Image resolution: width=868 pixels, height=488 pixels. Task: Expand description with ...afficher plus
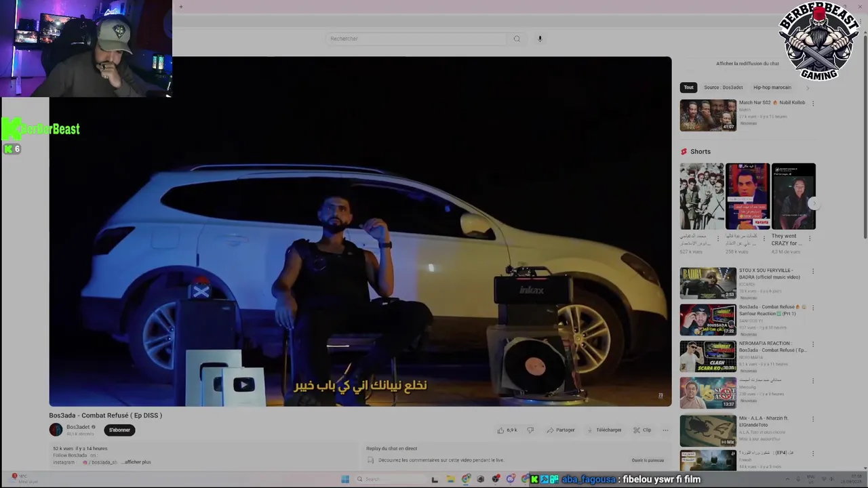136,462
